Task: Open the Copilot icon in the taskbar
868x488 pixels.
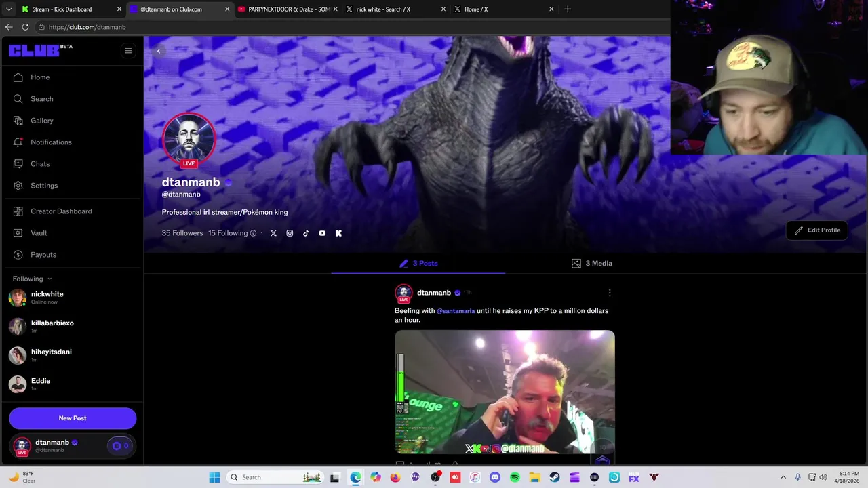Action: (376, 477)
